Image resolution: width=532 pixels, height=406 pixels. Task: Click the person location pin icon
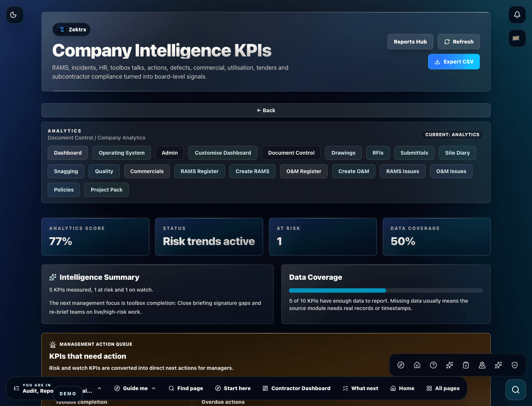482,365
